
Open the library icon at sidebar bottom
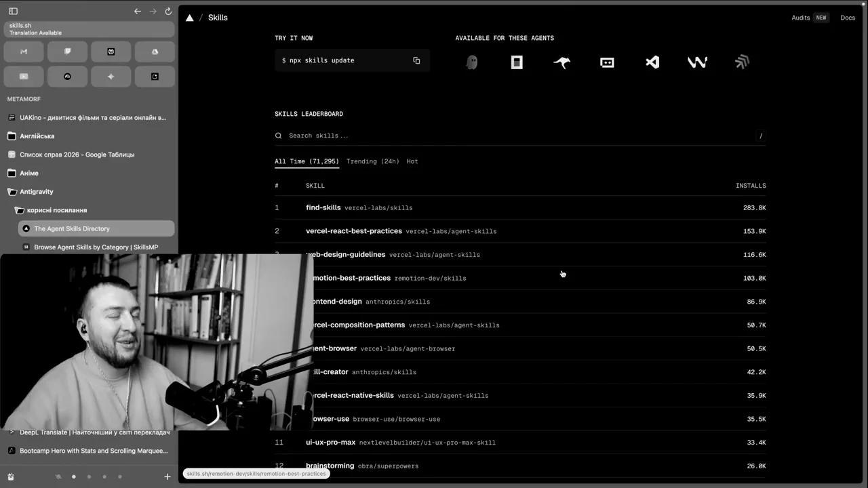click(x=12, y=476)
